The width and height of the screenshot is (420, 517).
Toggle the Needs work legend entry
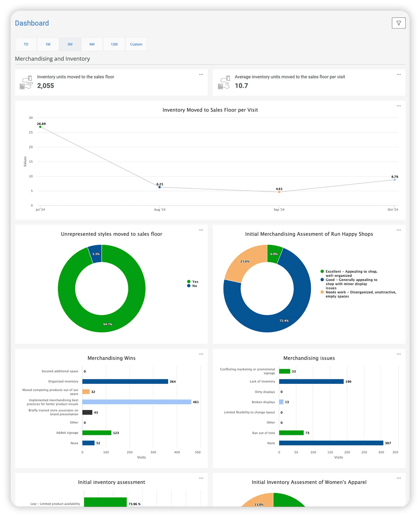pos(358,294)
